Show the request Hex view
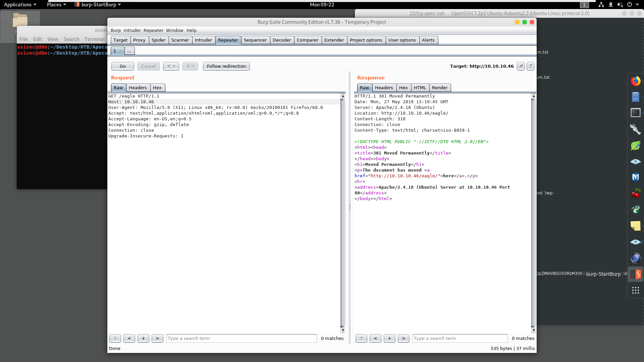 tap(157, 88)
